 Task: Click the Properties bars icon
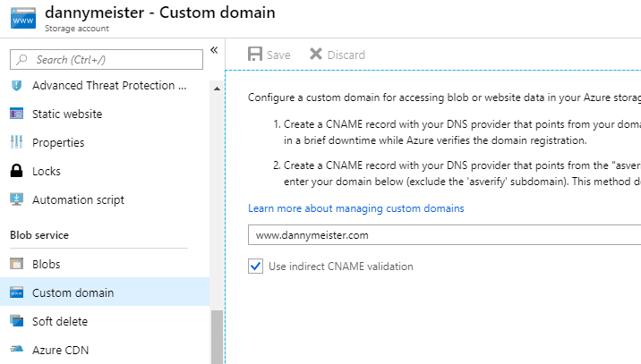pos(16,142)
